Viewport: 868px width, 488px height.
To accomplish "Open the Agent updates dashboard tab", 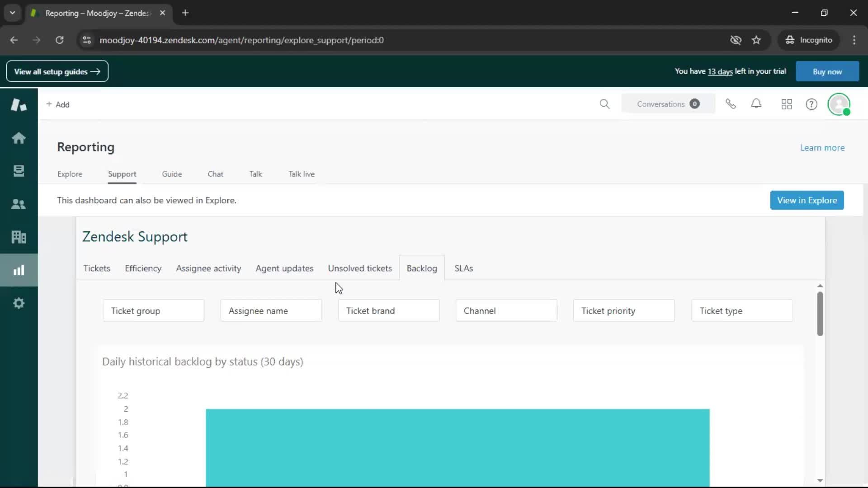I will click(284, 268).
